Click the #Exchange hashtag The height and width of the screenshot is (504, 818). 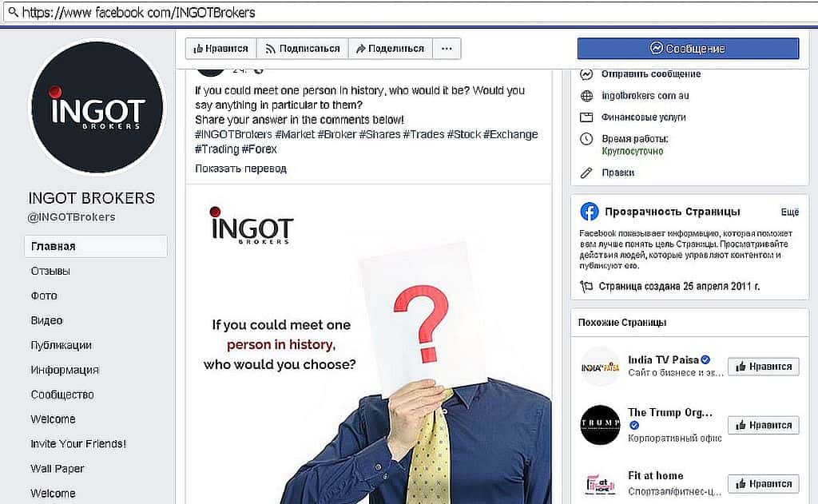[510, 135]
